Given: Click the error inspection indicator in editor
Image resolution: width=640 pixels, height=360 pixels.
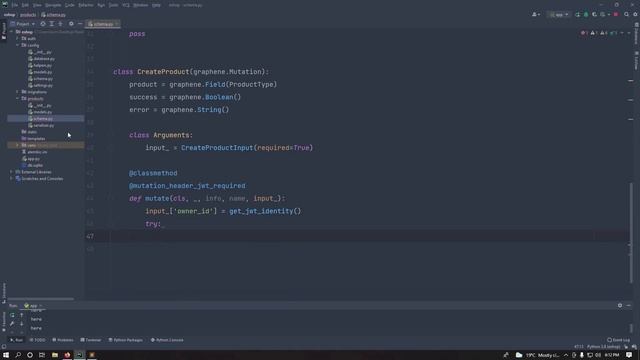Looking at the screenshot, I should point(584,33).
